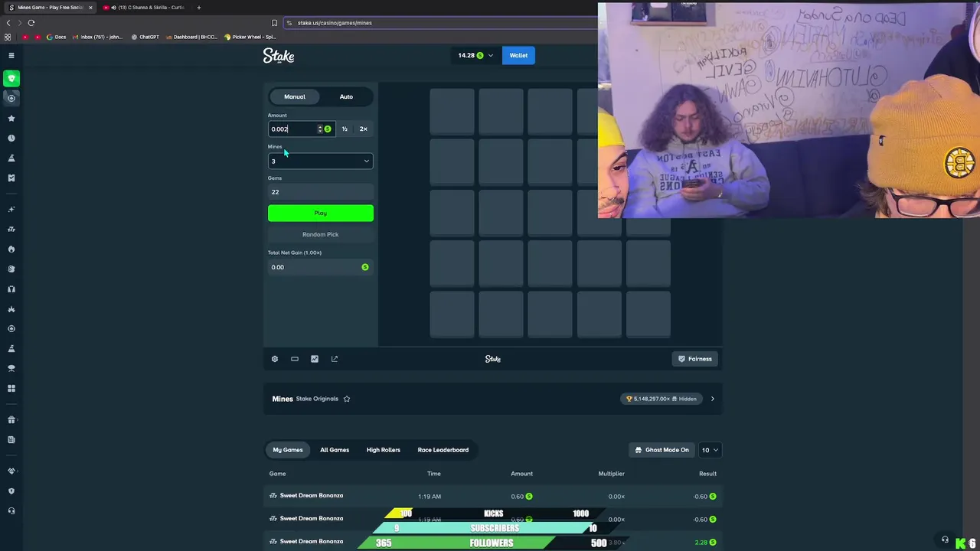Reload the page with refresh icon
The width and height of the screenshot is (980, 551).
coord(31,23)
